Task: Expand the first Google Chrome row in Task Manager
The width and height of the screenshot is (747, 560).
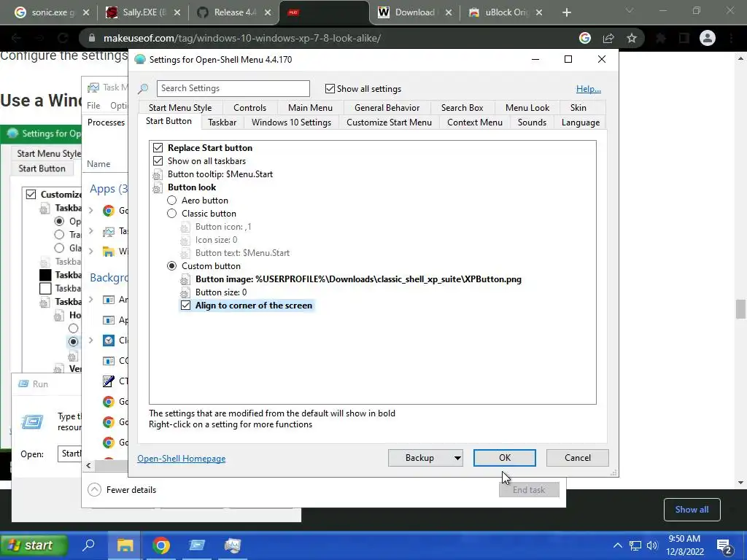Action: point(91,211)
